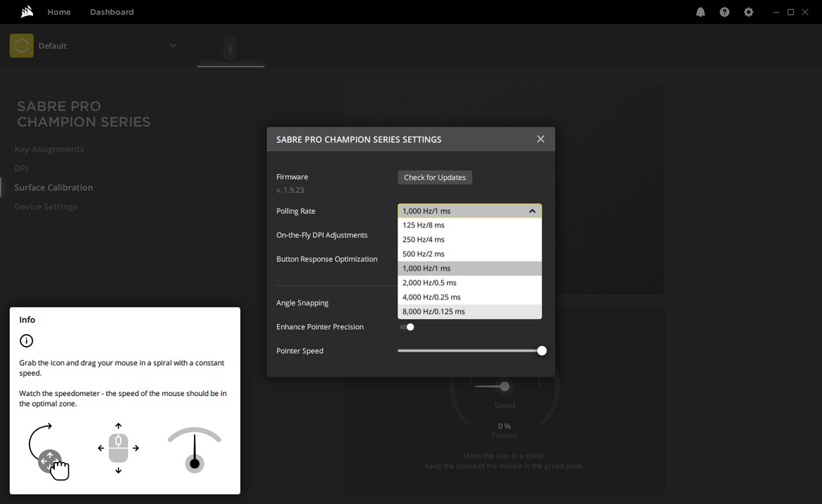The height and width of the screenshot is (504, 822).
Task: Open iCUE settings gear
Action: click(749, 12)
